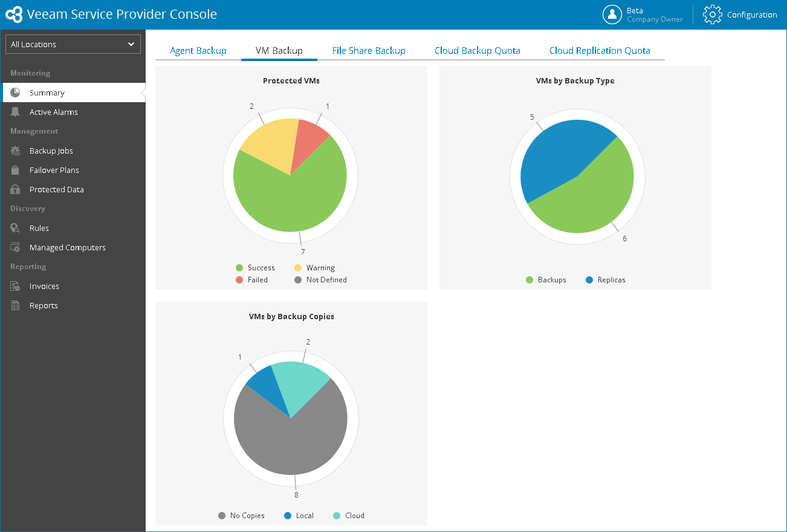
Task: Click the Configuration label
Action: tap(752, 15)
